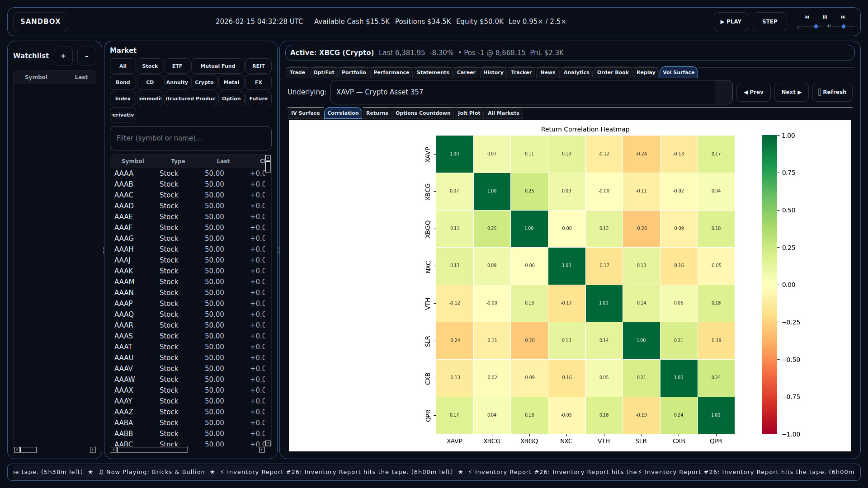Enable the Bond asset class filter
868x488 pixels.
(123, 82)
